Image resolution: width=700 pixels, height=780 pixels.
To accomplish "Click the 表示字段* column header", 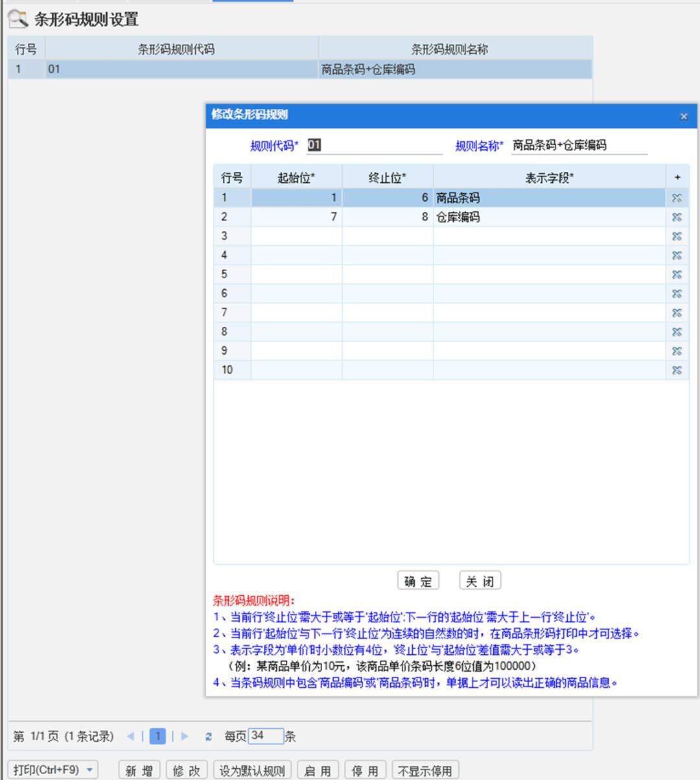I will click(549, 178).
